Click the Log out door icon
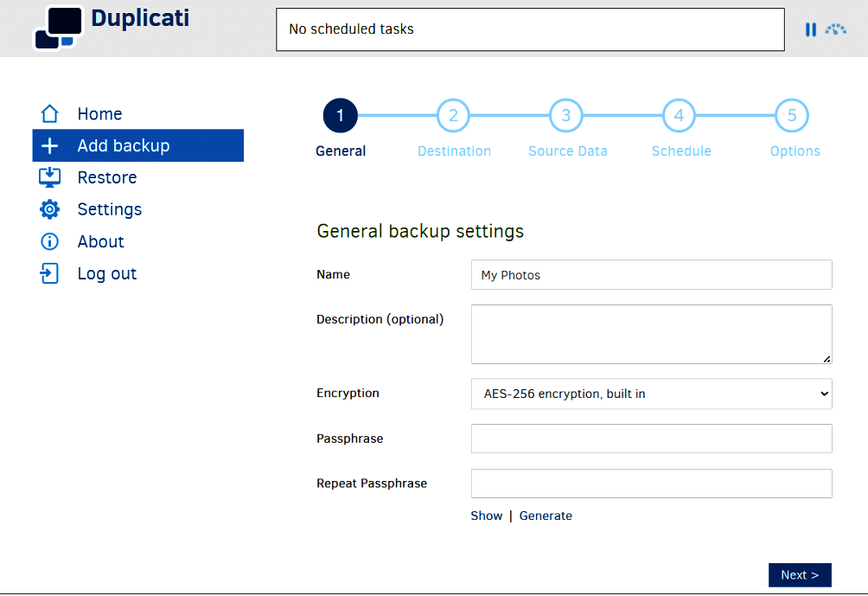 click(50, 273)
